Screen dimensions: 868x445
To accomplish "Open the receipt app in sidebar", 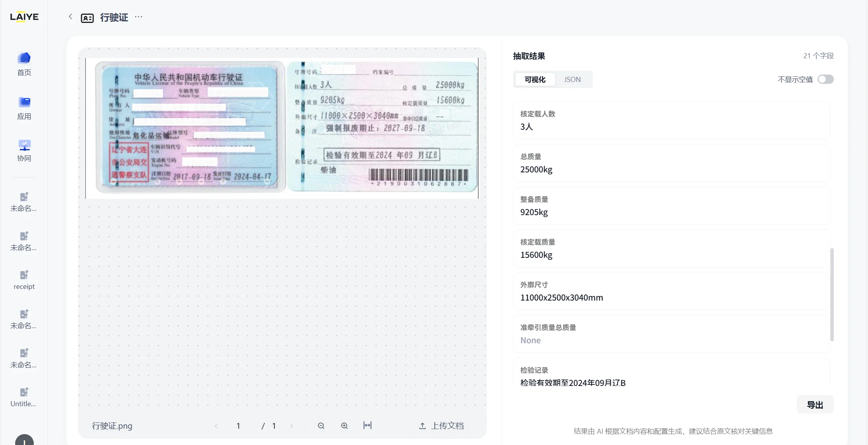I will pos(24,280).
